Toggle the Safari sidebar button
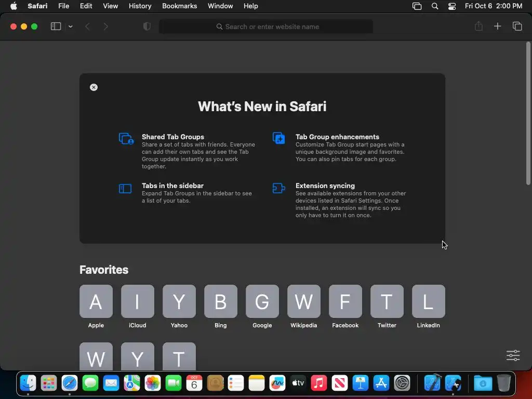 pos(56,26)
